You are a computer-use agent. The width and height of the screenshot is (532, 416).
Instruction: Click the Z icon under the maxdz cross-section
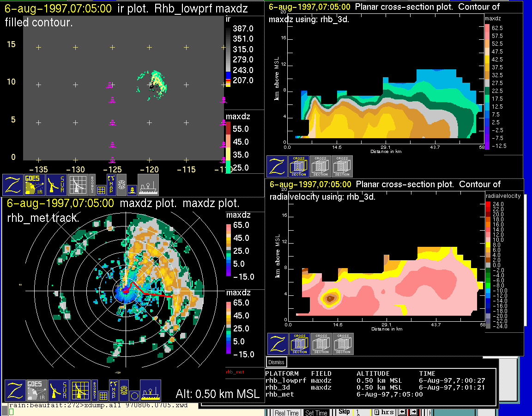point(277,166)
